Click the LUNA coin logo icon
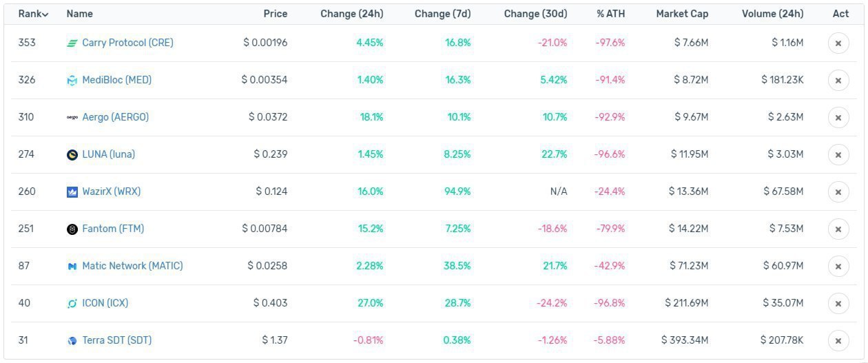This screenshot has width=868, height=363. coord(72,155)
